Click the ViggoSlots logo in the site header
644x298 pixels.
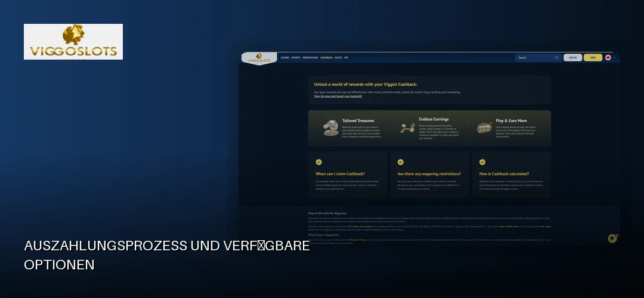tap(258, 58)
